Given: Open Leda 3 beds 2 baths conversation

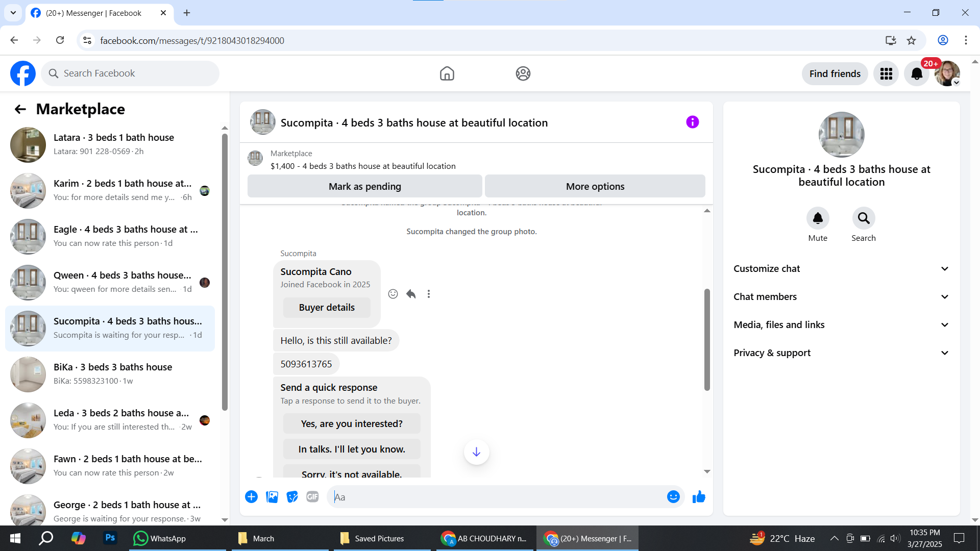Looking at the screenshot, I should coord(110,420).
